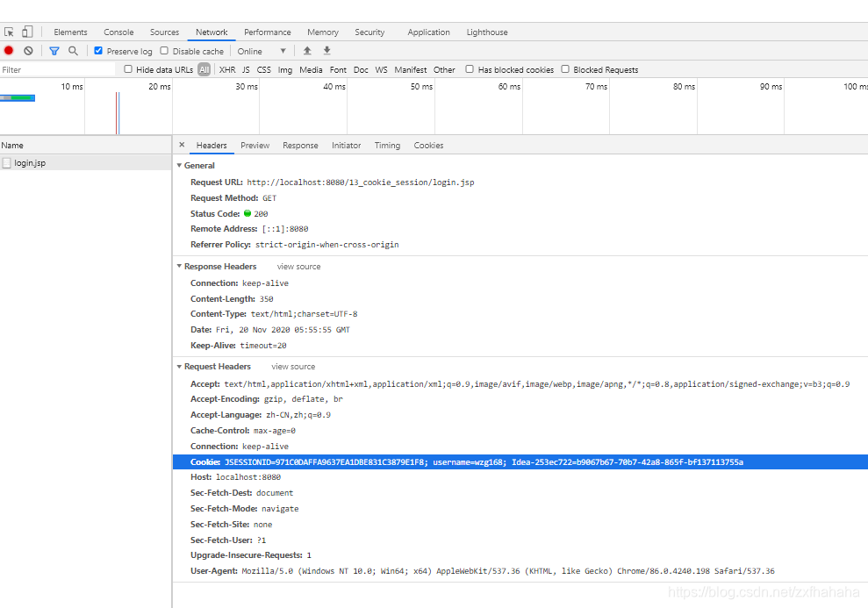
Task: Close the request details pane
Action: pos(182,145)
